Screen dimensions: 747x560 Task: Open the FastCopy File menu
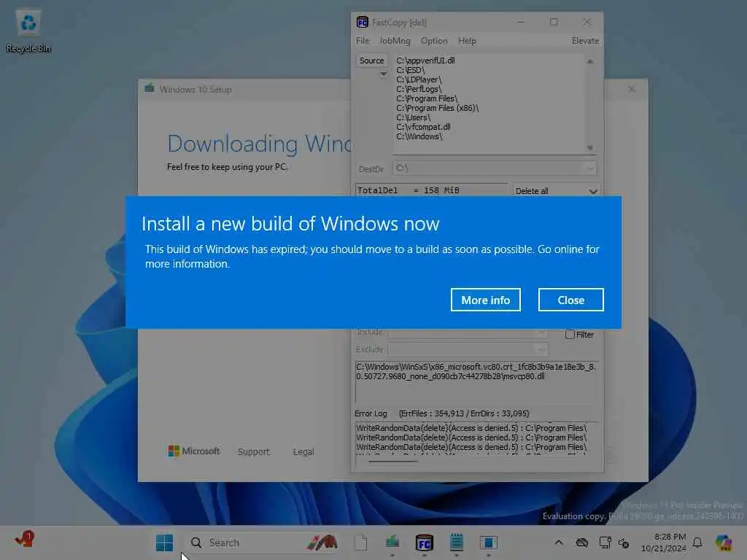point(363,41)
